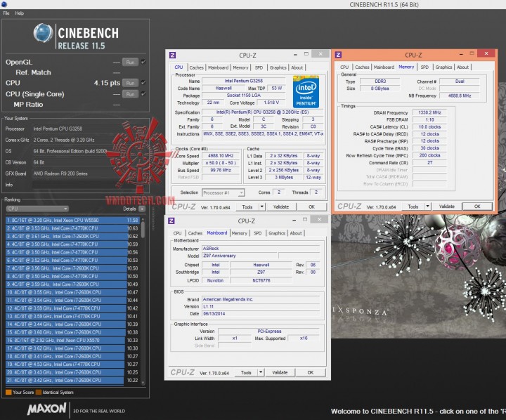Switch to Caches tab in CPU window

[x=196, y=67]
